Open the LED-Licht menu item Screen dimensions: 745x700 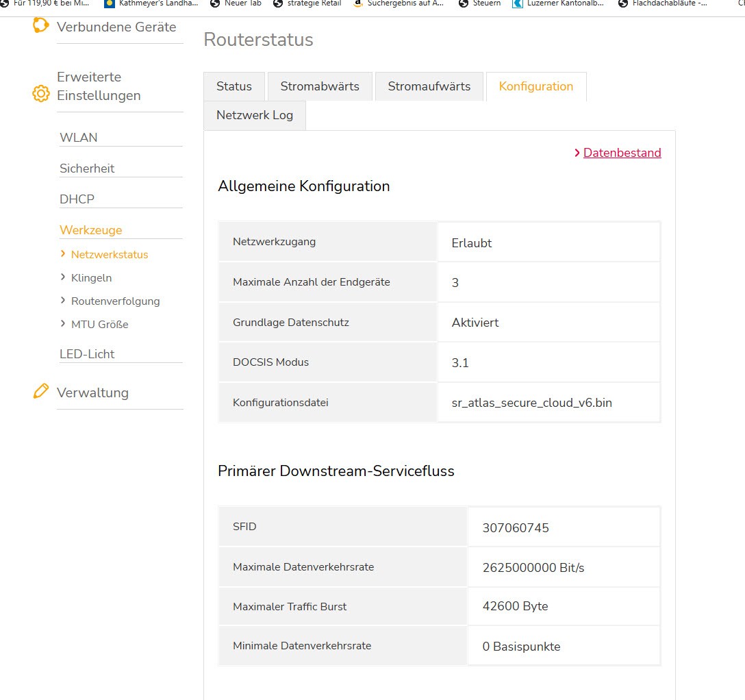click(87, 354)
